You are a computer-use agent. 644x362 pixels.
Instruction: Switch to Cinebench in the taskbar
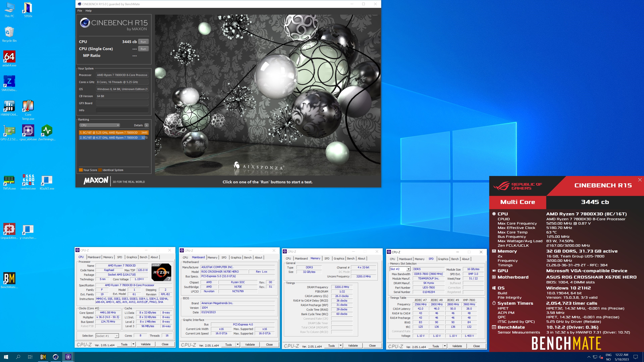(x=56, y=357)
